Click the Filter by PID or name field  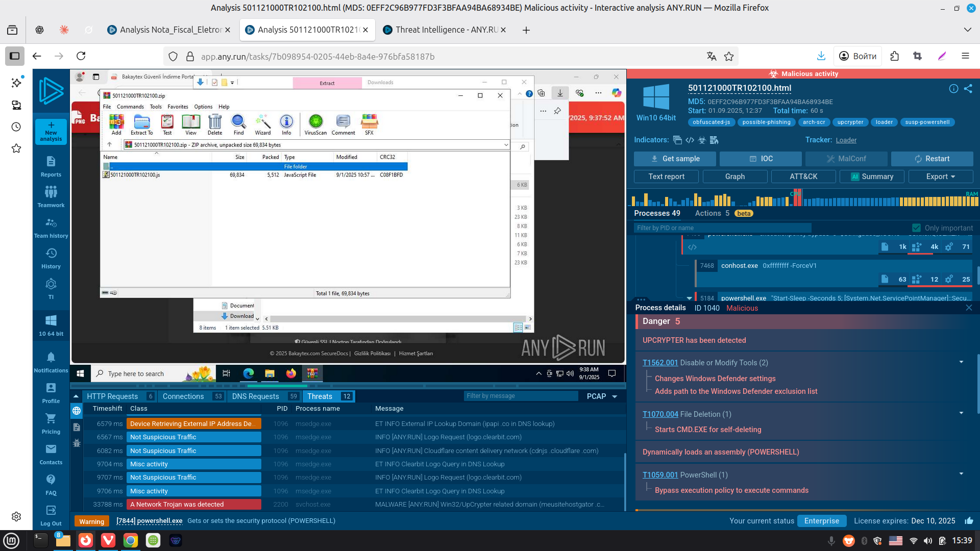pos(722,228)
